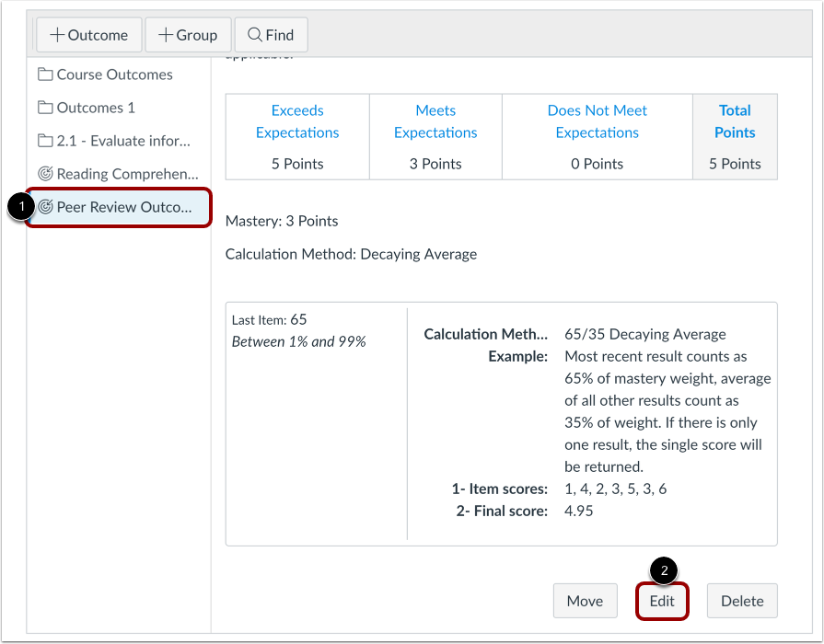
Task: Select the Peer Review Outcome item
Action: (120, 207)
